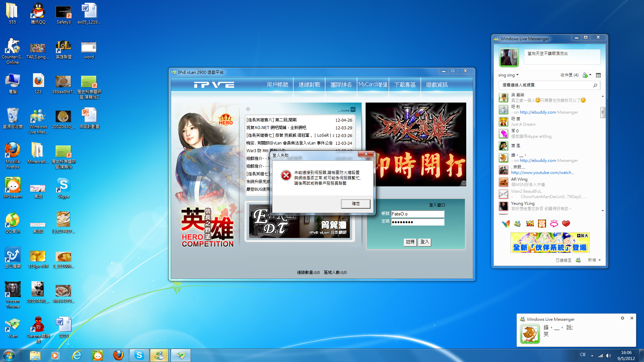The image size is (644, 362).
Task: Click the MSN butterfly icon in Messenger
Action: click(x=506, y=224)
